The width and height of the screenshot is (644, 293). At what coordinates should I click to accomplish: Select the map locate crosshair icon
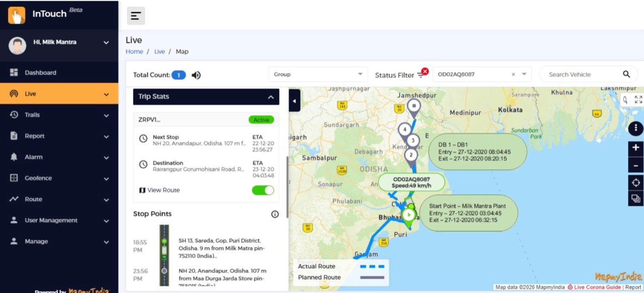point(635,182)
